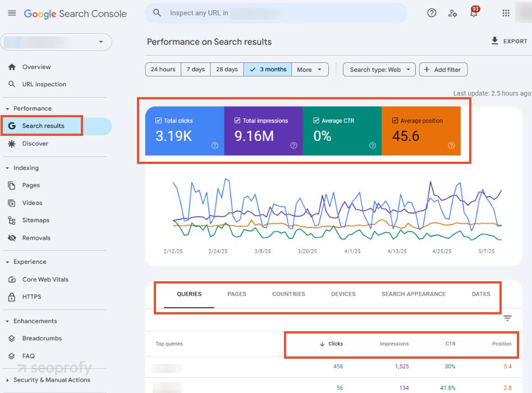Click the Overview home icon

[12, 67]
